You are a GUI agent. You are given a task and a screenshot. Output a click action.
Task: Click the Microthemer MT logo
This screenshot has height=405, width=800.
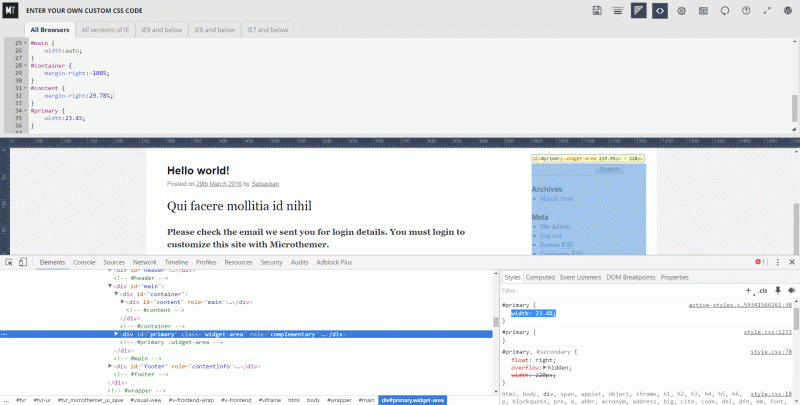point(10,10)
